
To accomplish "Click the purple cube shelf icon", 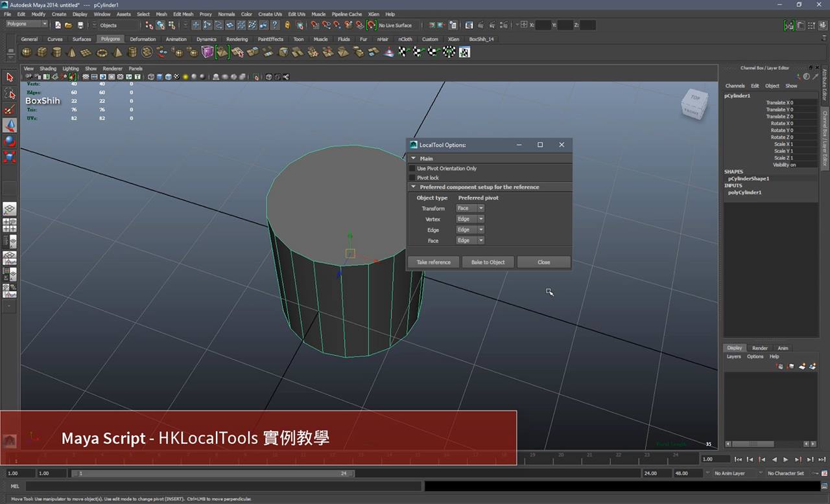I will (207, 52).
